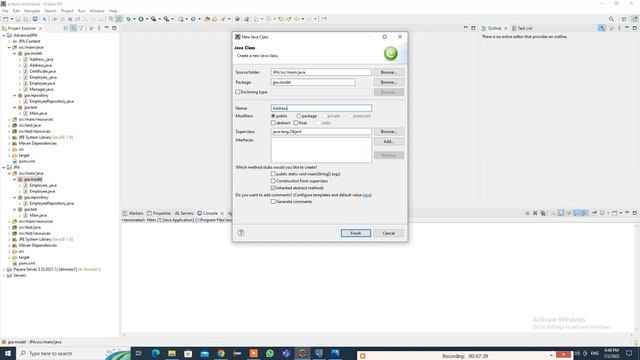The height and width of the screenshot is (360, 640).
Task: Click the Package text field
Action: click(x=313, y=82)
